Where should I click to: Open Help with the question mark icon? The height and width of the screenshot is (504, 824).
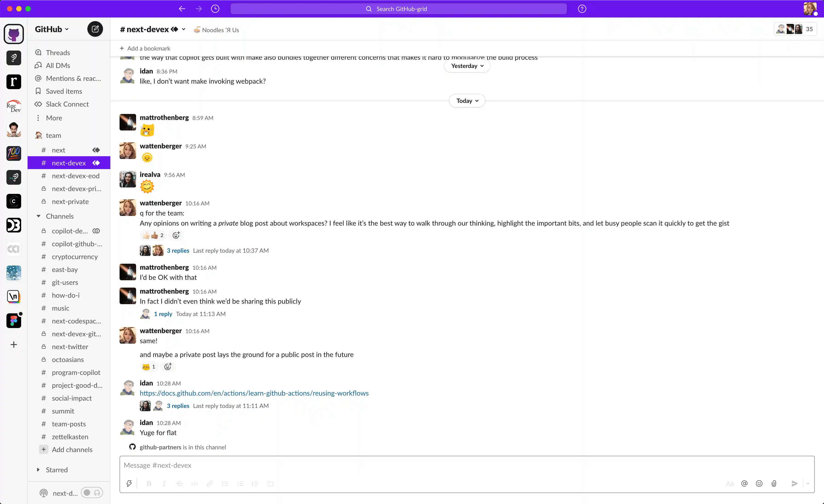[x=581, y=9]
